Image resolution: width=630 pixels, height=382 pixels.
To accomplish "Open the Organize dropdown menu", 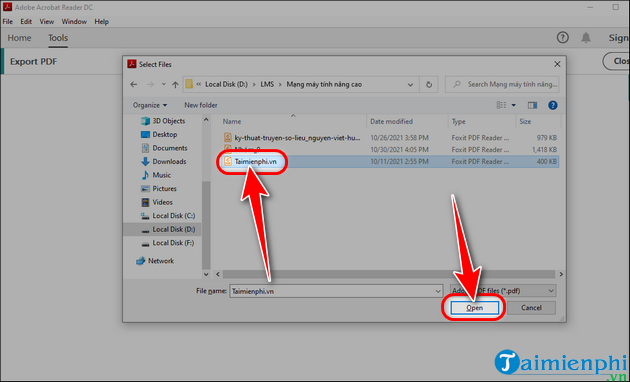I will (149, 105).
